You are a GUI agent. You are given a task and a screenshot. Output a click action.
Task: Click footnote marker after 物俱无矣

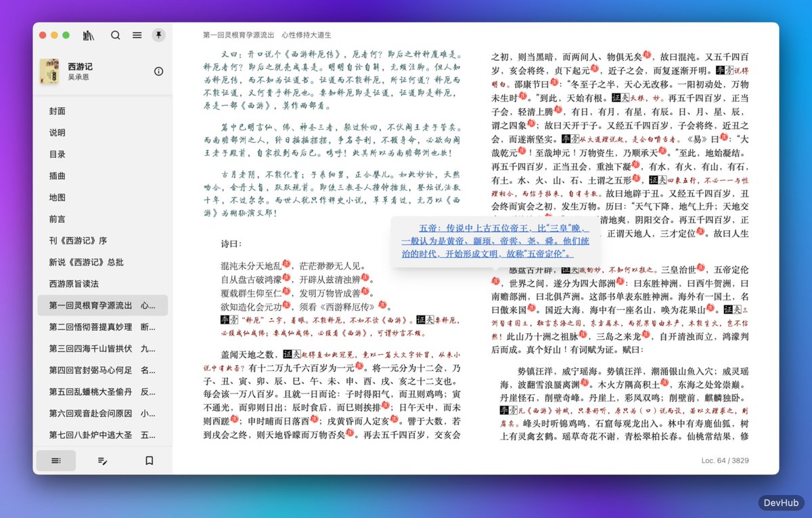(x=647, y=54)
